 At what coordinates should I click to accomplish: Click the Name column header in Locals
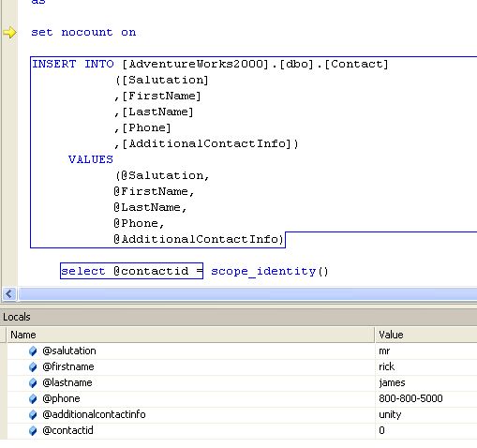click(x=190, y=335)
